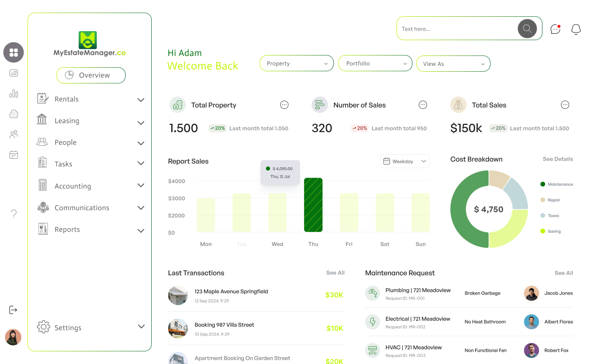Expand the Communications chevron

(141, 208)
